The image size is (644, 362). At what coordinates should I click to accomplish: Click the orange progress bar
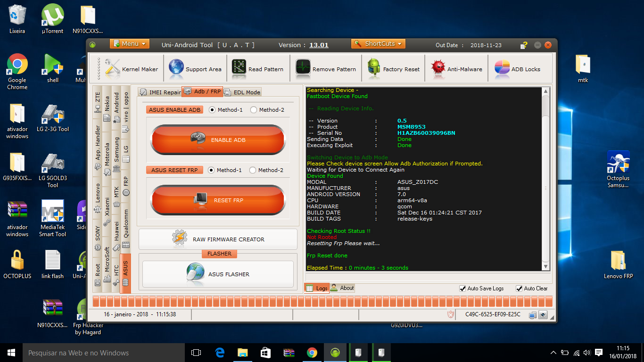coord(322,302)
